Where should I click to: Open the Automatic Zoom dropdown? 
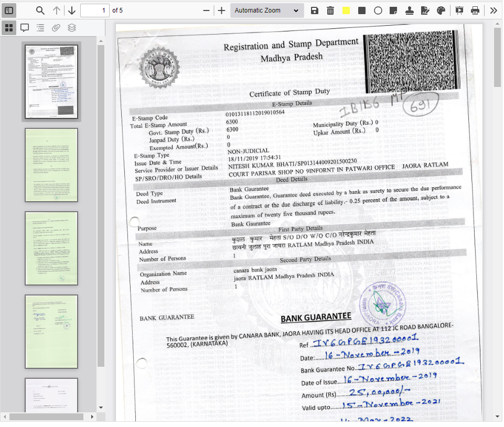click(x=266, y=10)
